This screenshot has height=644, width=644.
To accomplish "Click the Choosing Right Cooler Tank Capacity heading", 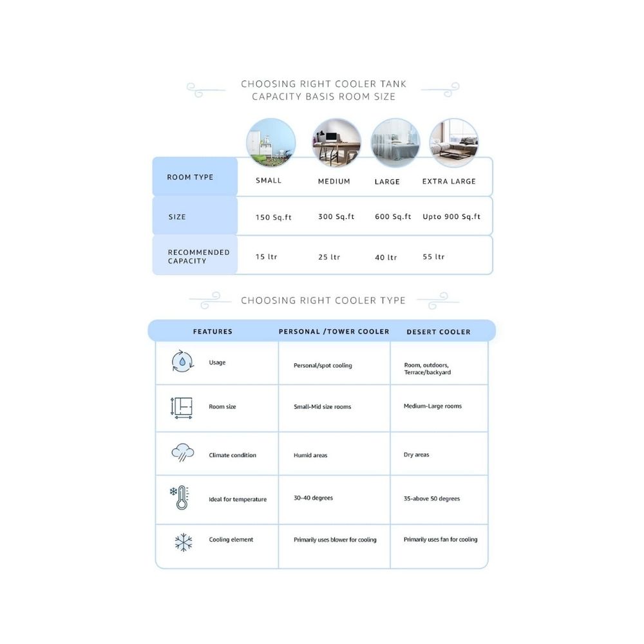I will [324, 90].
